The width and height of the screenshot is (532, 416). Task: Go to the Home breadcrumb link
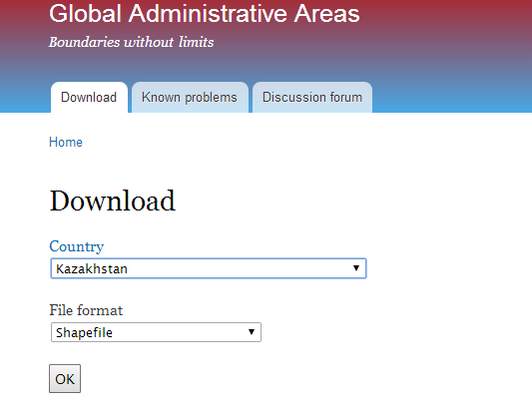66,142
